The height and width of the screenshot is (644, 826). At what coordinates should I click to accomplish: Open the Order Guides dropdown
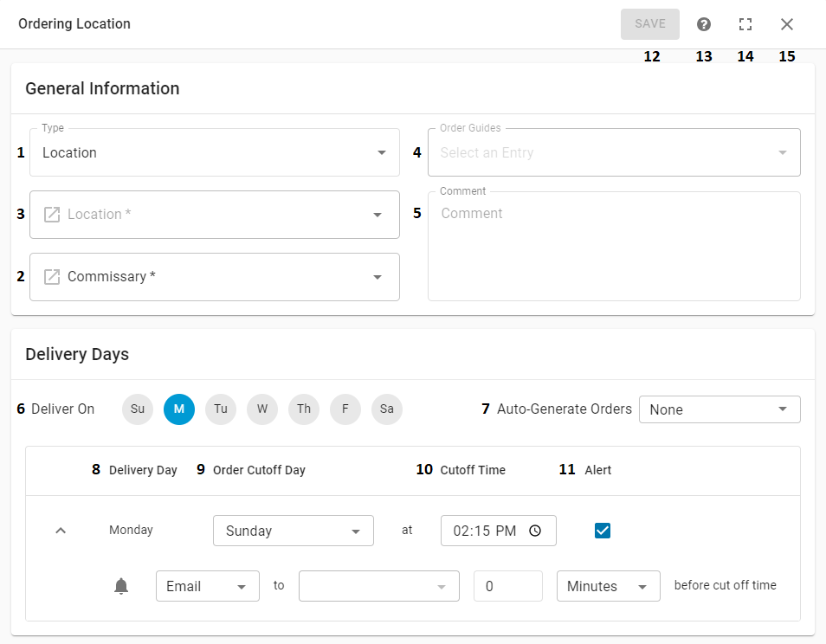coord(614,152)
